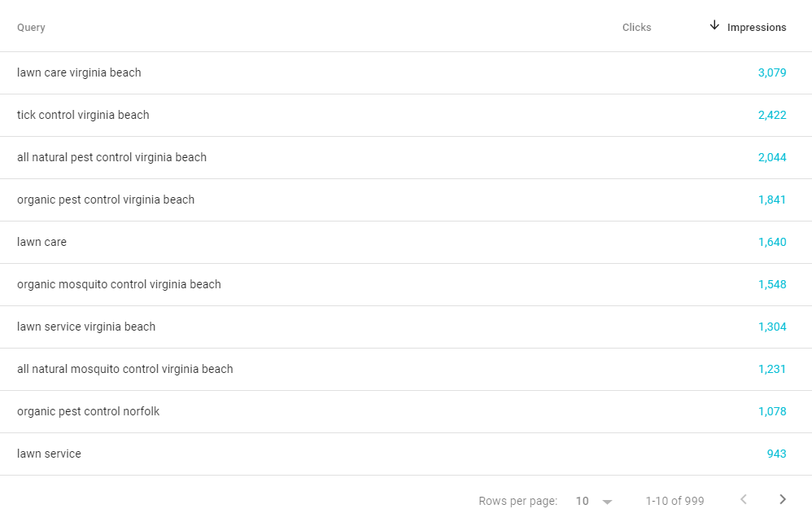
Task: Click the Query column header
Action: 31,28
